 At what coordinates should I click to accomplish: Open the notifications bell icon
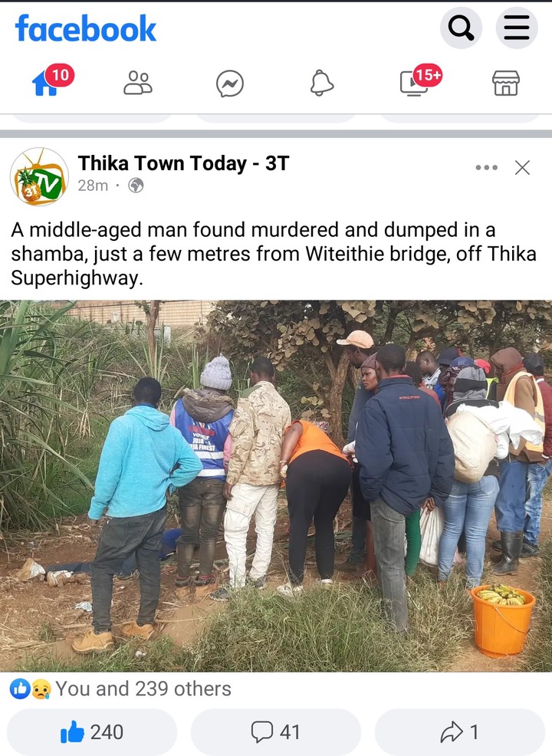[321, 83]
